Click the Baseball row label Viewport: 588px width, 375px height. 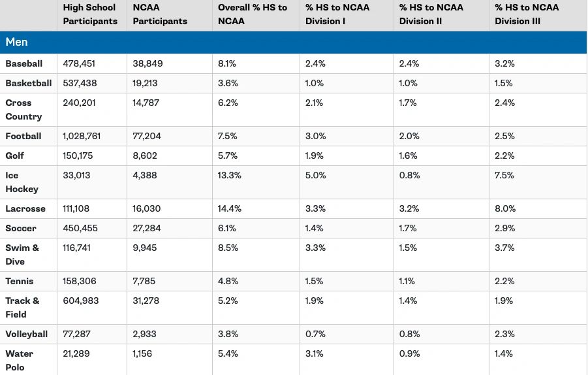[x=24, y=63]
